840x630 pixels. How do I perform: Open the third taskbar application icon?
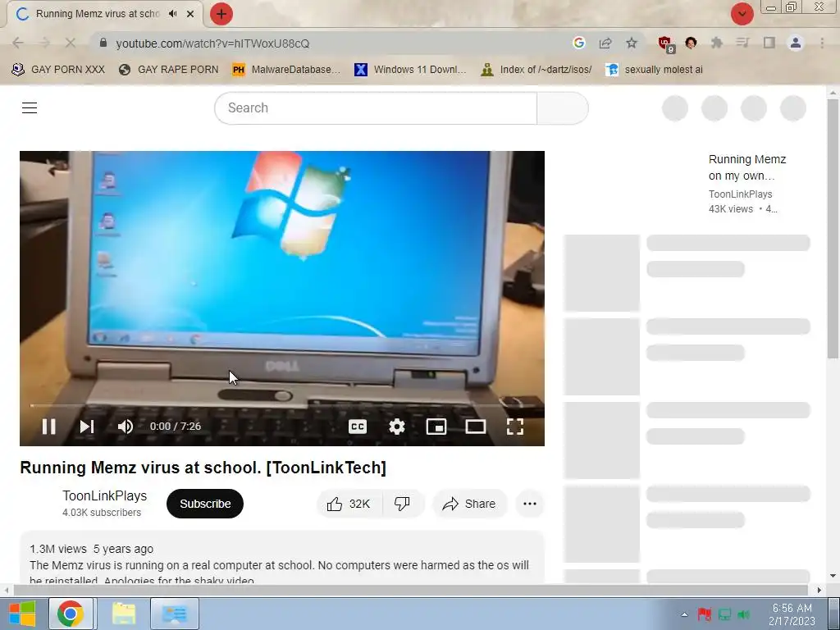point(175,614)
